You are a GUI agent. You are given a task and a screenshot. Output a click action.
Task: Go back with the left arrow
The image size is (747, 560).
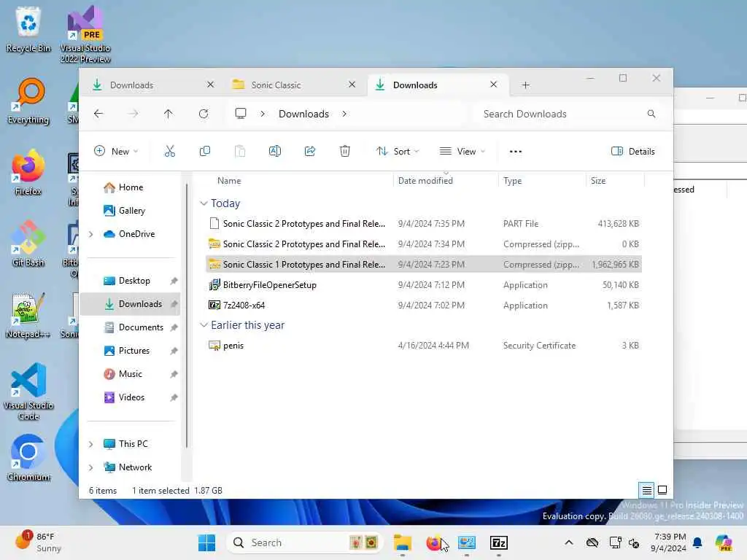98,114
